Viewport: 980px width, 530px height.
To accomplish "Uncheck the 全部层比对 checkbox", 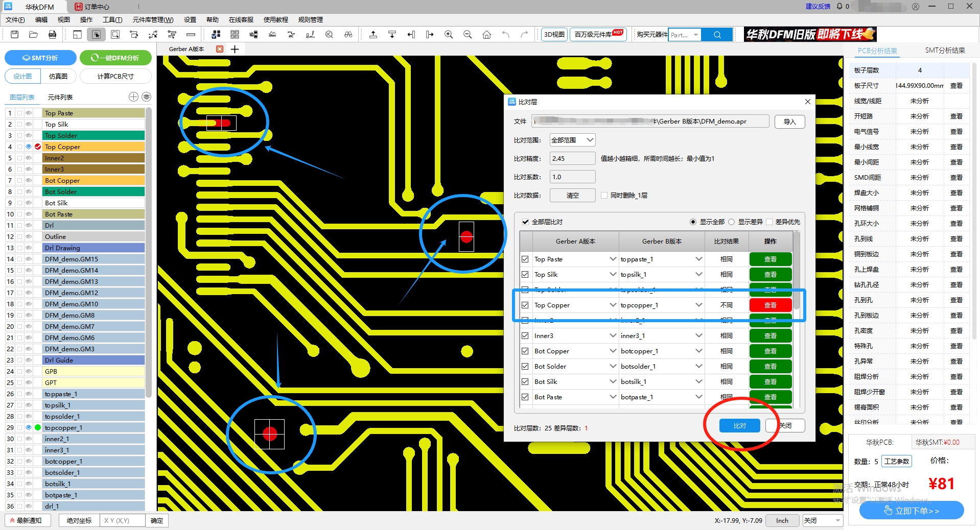I will coord(525,222).
